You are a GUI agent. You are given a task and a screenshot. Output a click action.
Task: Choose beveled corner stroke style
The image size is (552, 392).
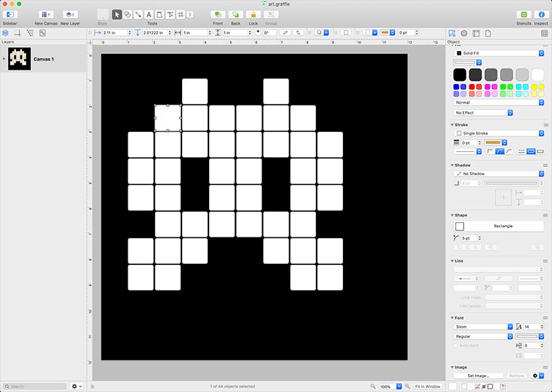click(x=509, y=151)
